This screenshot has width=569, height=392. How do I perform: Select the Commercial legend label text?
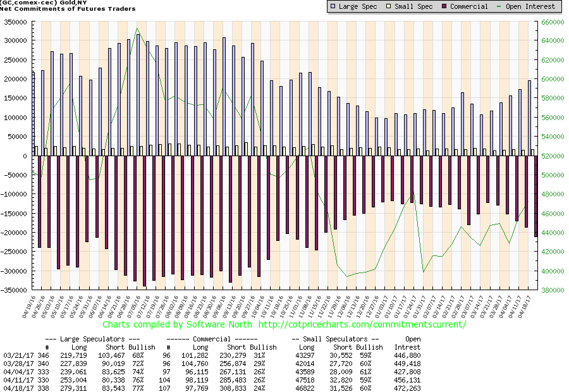[471, 6]
